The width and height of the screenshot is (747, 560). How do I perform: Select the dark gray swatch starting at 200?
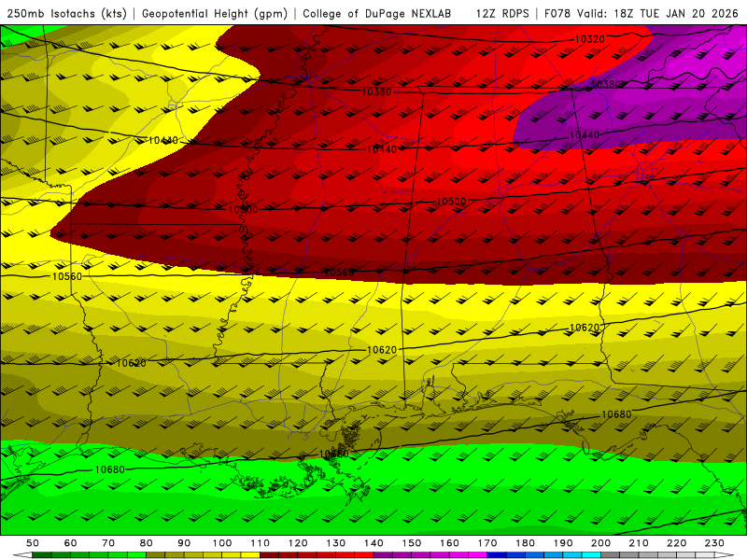(611, 555)
